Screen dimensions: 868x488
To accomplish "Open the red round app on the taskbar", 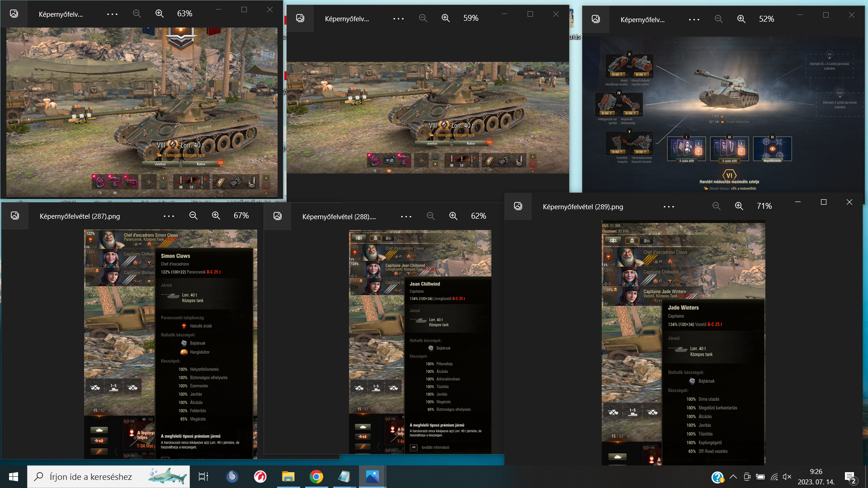I will [x=260, y=477].
